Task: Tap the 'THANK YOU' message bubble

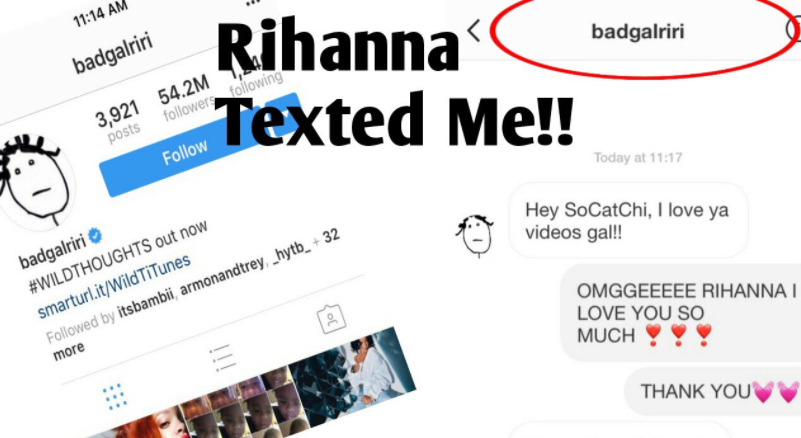Action: [713, 391]
